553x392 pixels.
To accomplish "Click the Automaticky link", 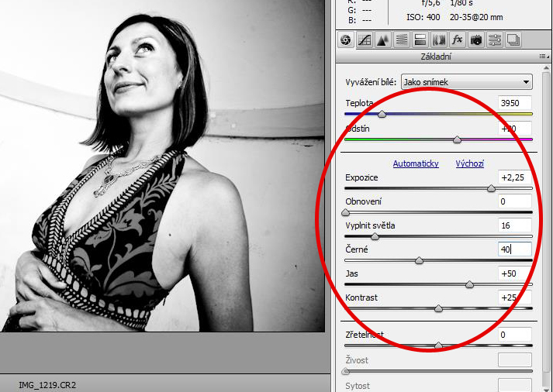I will [x=416, y=163].
